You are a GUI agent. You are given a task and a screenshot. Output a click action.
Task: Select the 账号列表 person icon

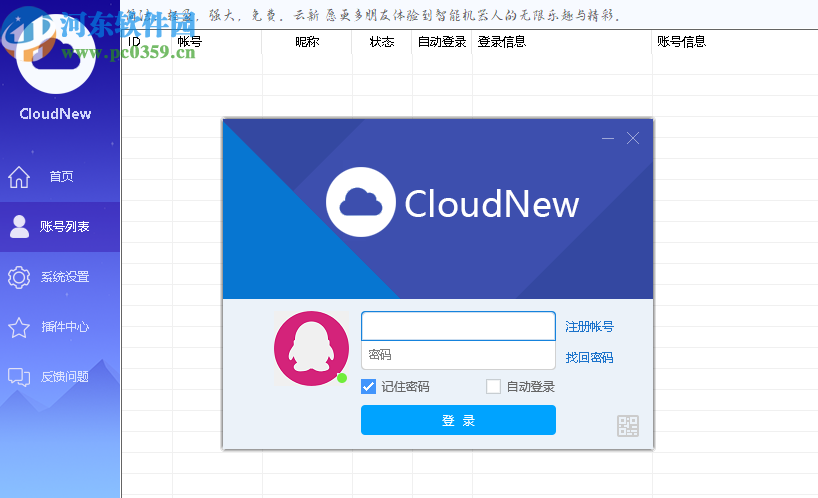(19, 226)
